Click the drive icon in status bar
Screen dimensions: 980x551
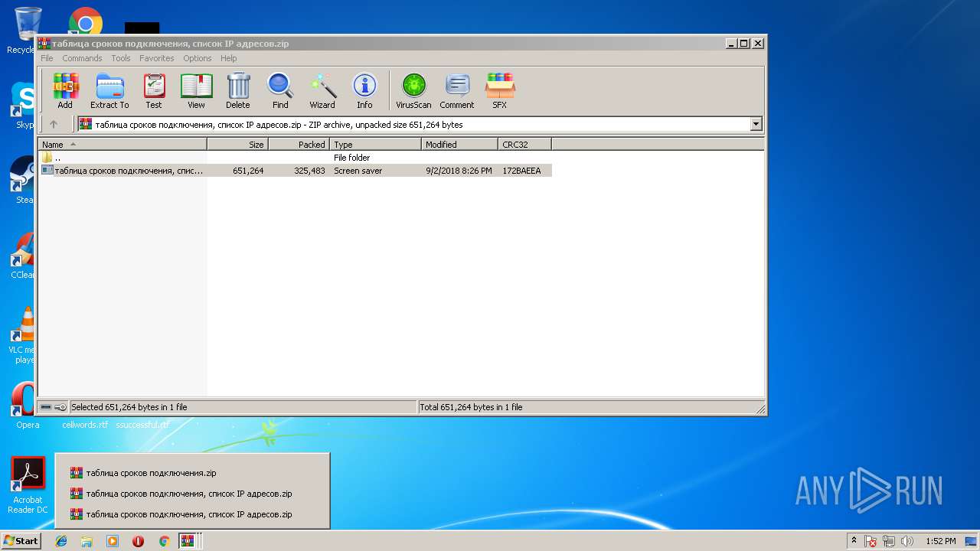pyautogui.click(x=46, y=407)
